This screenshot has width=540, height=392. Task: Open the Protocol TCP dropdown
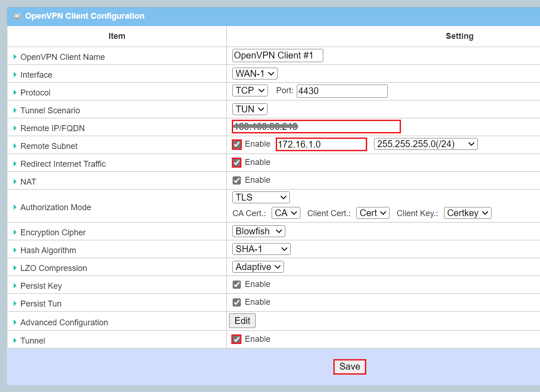(250, 90)
